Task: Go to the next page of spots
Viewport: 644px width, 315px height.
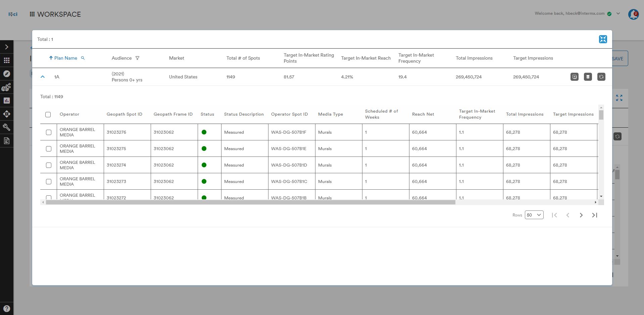Action: [581, 215]
